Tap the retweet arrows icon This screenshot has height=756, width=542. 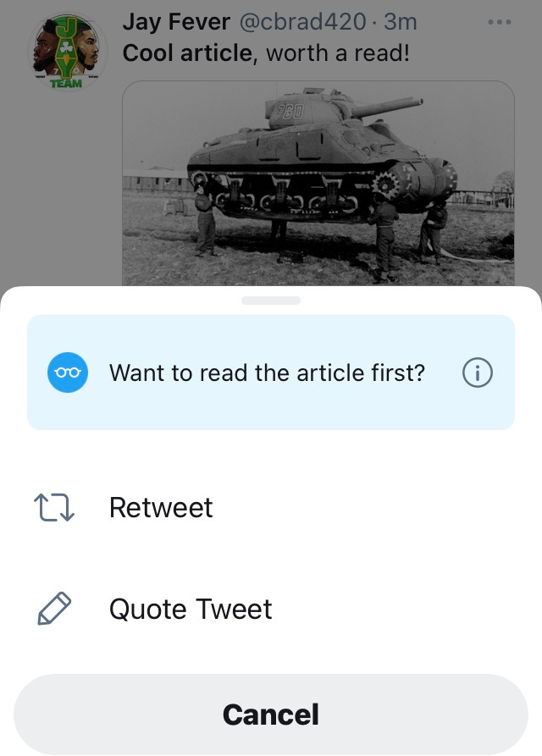[54, 508]
